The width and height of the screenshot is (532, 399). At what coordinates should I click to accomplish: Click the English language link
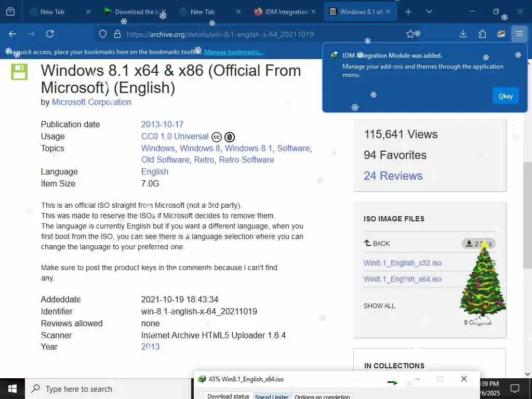tap(155, 171)
